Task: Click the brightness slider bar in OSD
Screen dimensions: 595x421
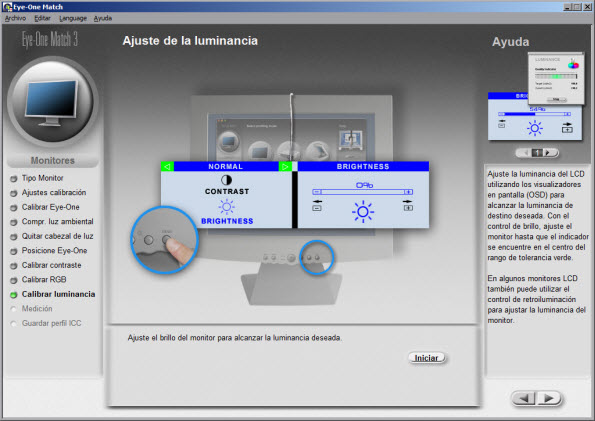Action: pos(362,192)
